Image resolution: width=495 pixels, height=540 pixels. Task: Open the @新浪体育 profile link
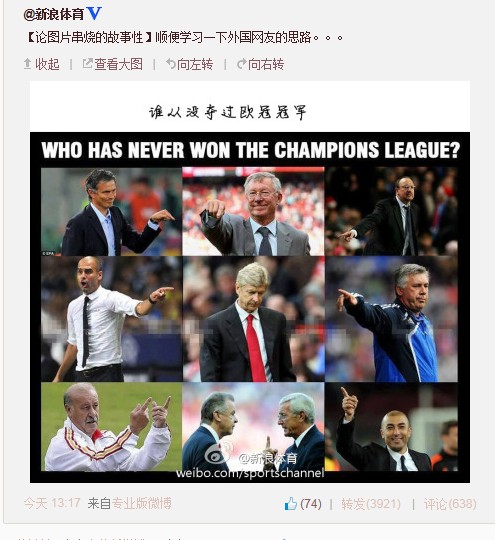pyautogui.click(x=54, y=14)
